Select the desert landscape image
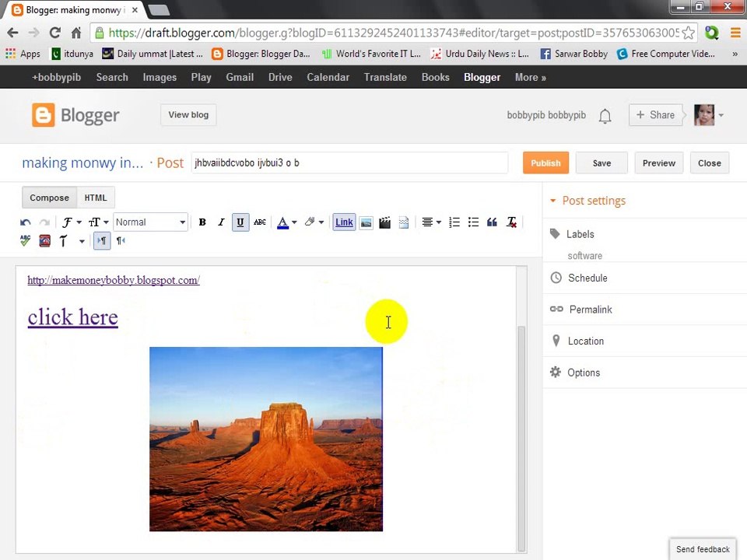The image size is (747, 560). pos(266,439)
